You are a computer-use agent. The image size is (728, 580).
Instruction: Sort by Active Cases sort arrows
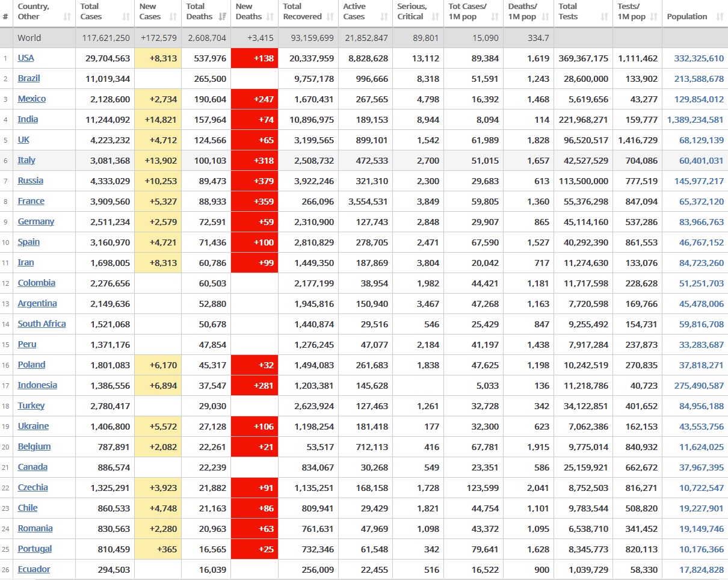pos(385,17)
